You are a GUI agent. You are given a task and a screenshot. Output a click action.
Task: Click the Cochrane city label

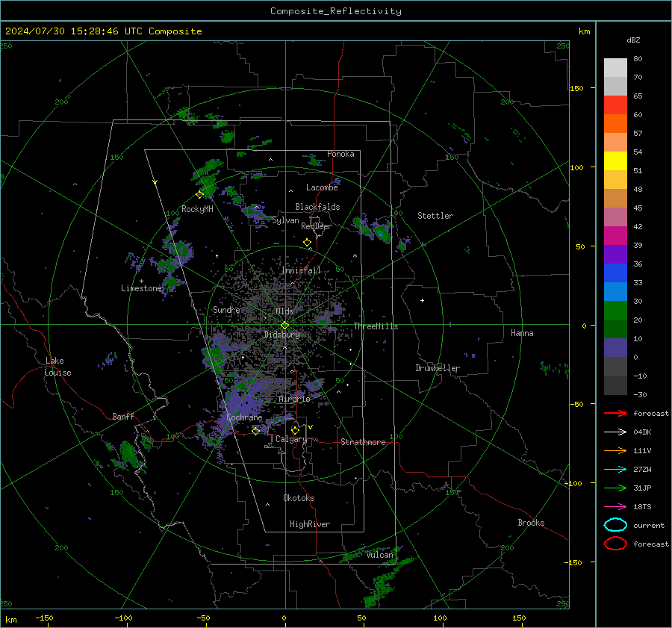pos(244,417)
